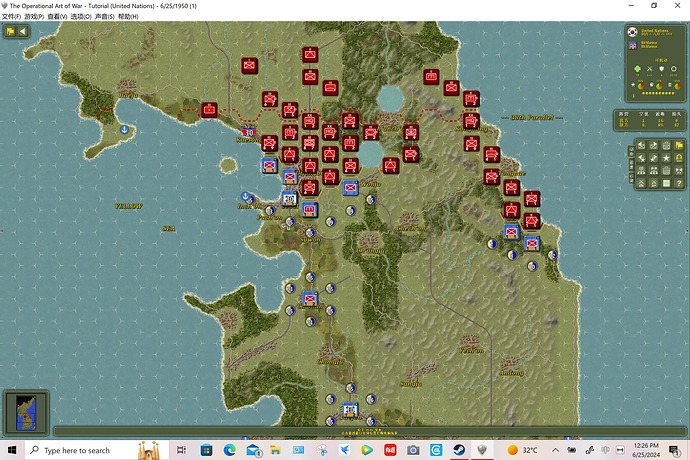Click the question mark help icon
Viewport: 690px width, 460px height.
(679, 183)
